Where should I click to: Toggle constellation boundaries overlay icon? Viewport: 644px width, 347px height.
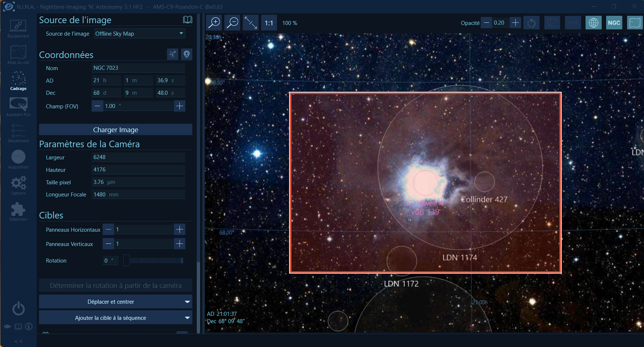click(x=552, y=23)
